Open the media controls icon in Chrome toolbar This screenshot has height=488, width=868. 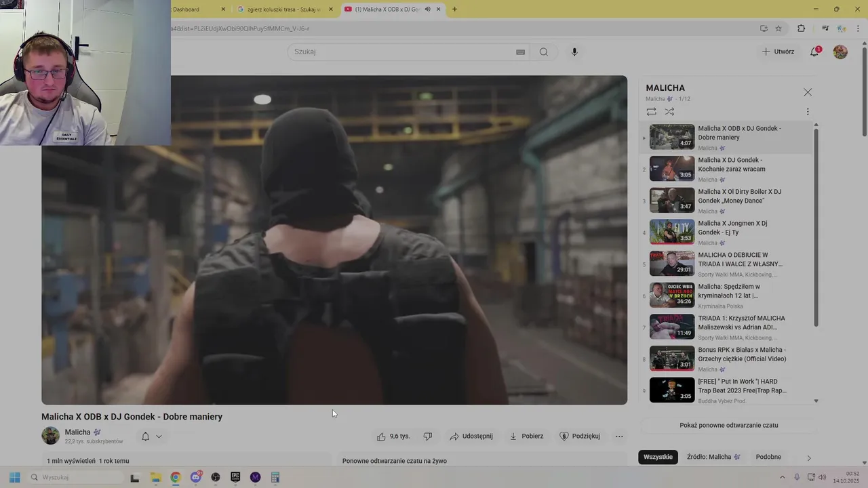(825, 28)
